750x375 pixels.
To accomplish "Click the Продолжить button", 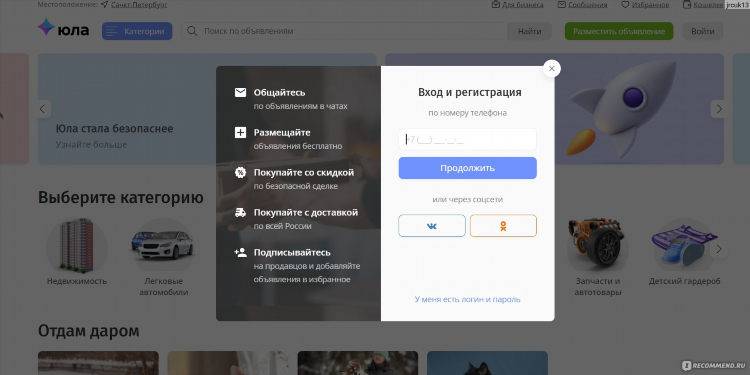I will 467,168.
